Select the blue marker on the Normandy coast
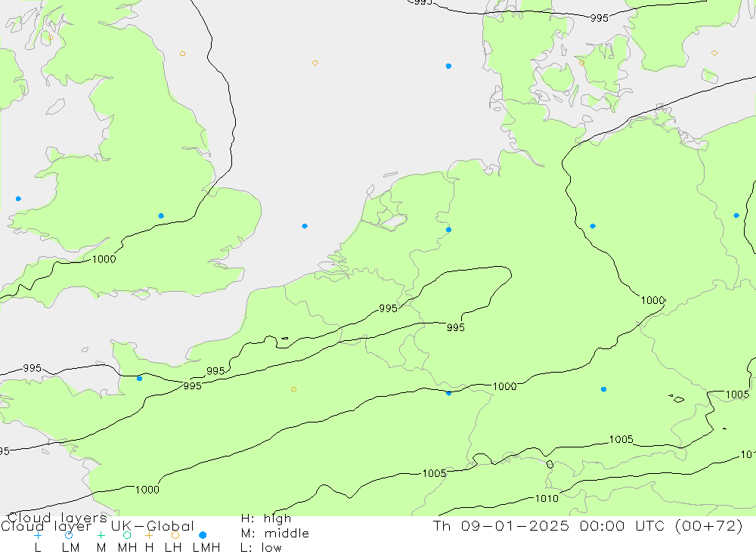The height and width of the screenshot is (554, 756). (x=139, y=379)
